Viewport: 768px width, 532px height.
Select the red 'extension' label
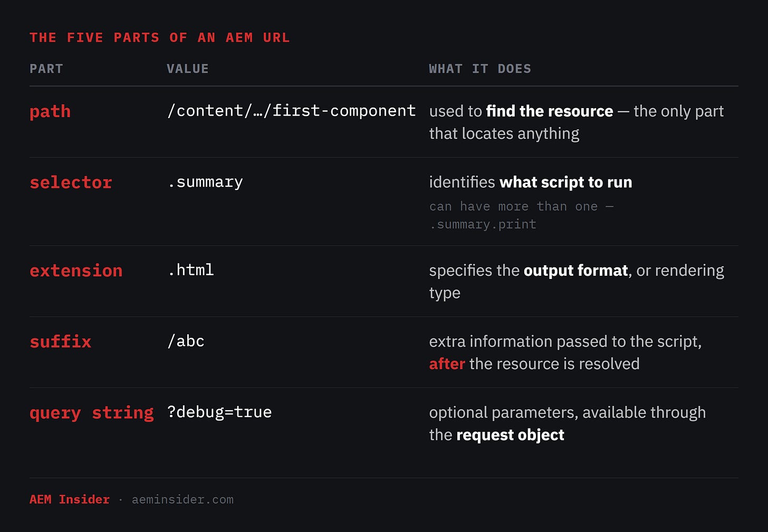click(x=76, y=270)
